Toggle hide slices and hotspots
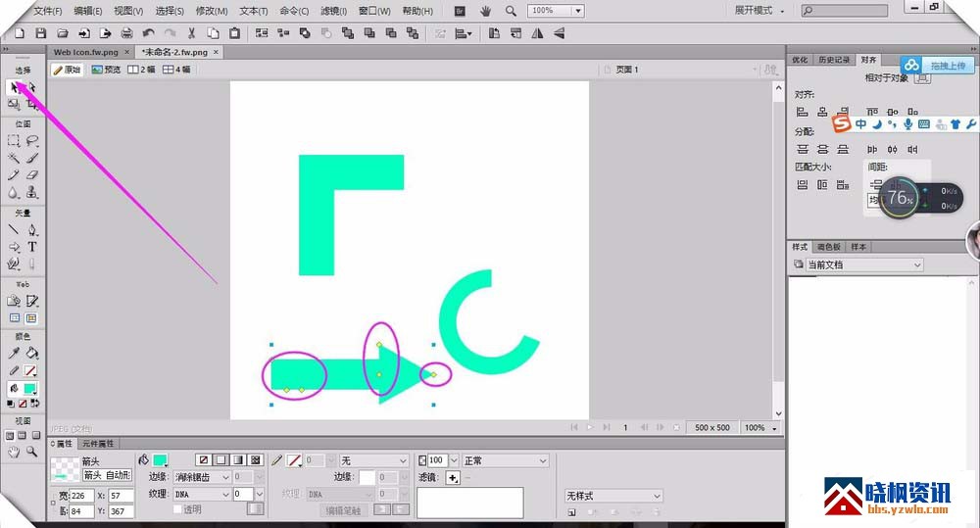980x528 pixels. pos(15,318)
